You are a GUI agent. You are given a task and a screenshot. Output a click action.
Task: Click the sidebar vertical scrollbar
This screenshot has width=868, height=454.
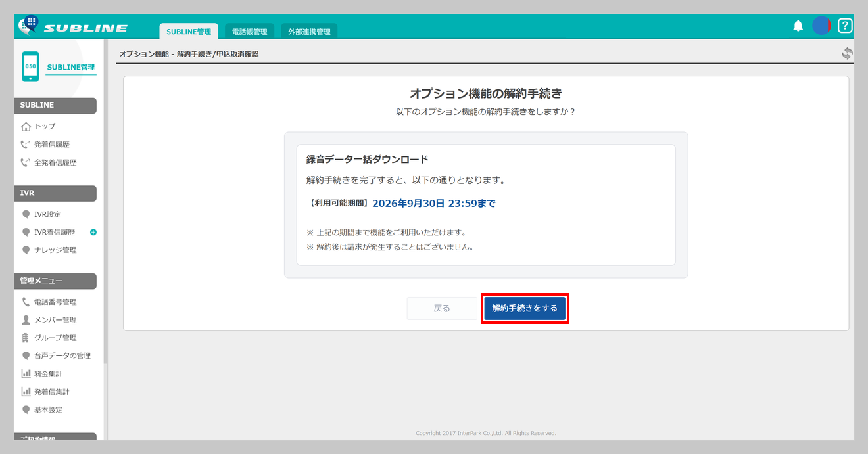coord(105,201)
